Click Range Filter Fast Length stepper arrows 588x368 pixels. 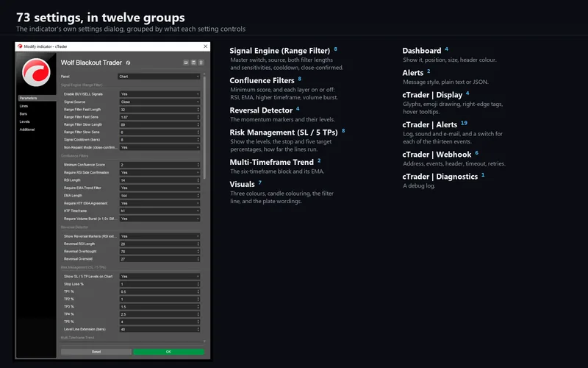pyautogui.click(x=198, y=110)
